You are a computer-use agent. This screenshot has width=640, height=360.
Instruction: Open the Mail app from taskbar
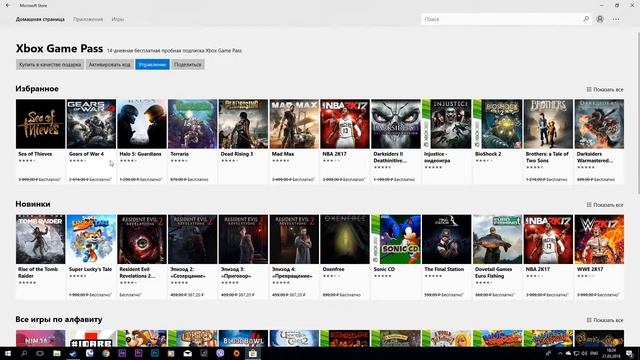187,353
